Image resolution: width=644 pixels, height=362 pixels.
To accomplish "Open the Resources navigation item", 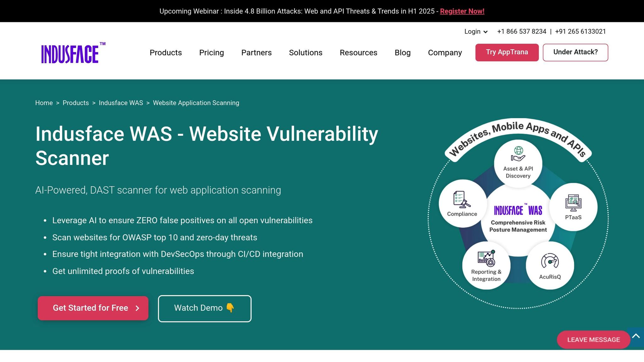I will [x=358, y=52].
